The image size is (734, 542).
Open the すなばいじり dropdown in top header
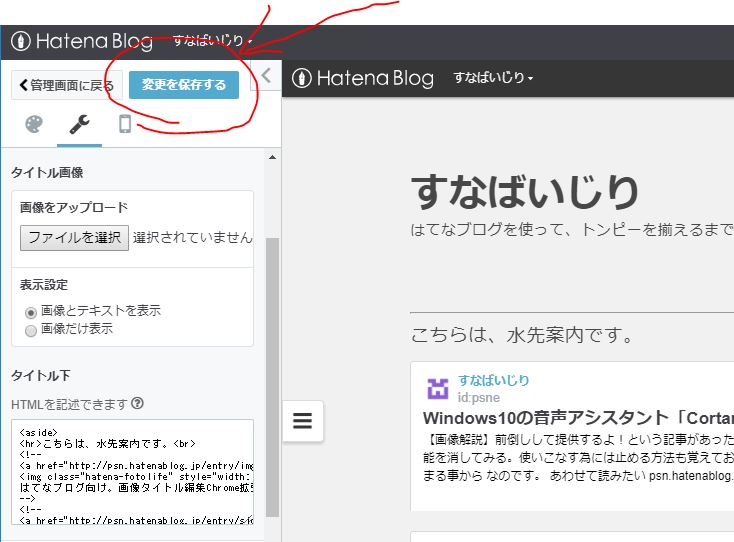tap(213, 41)
